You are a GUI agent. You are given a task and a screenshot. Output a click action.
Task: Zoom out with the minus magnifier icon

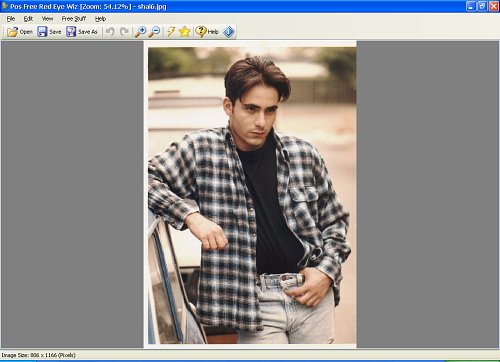[154, 32]
